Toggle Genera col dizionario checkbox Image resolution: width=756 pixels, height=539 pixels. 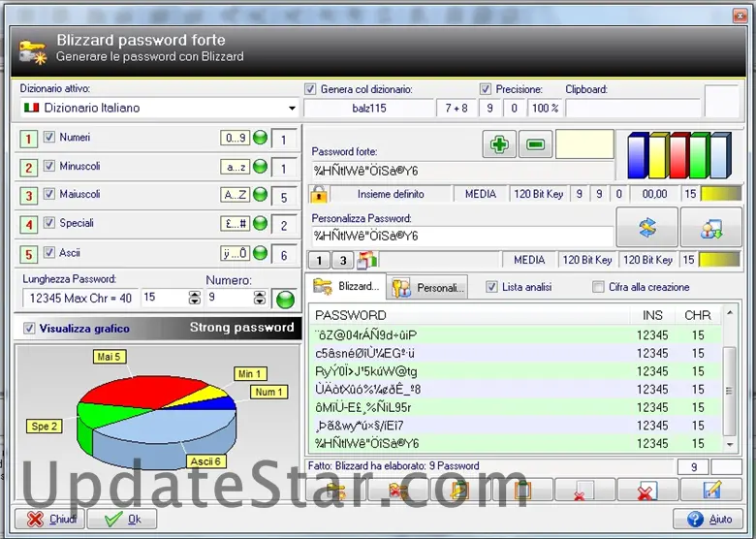click(310, 89)
